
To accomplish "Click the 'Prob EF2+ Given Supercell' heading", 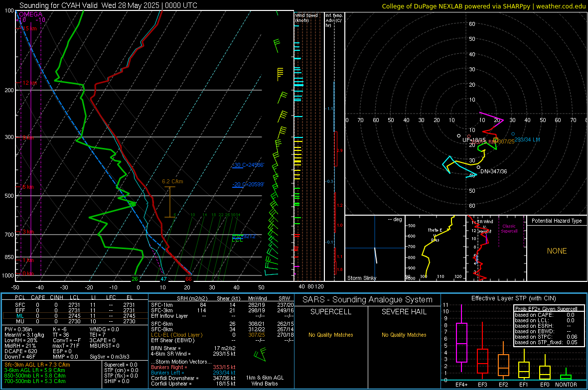I will (x=546, y=309).
